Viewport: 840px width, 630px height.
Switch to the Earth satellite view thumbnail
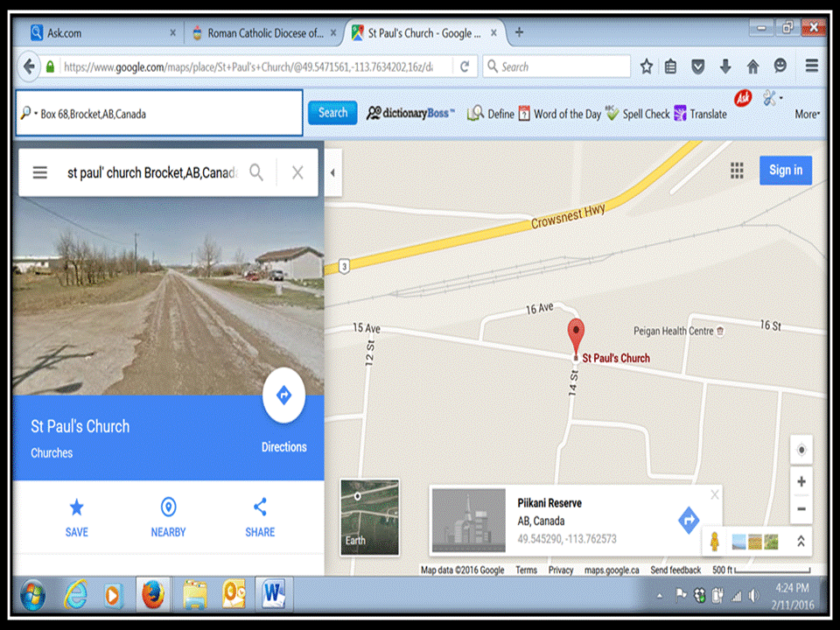pos(369,517)
